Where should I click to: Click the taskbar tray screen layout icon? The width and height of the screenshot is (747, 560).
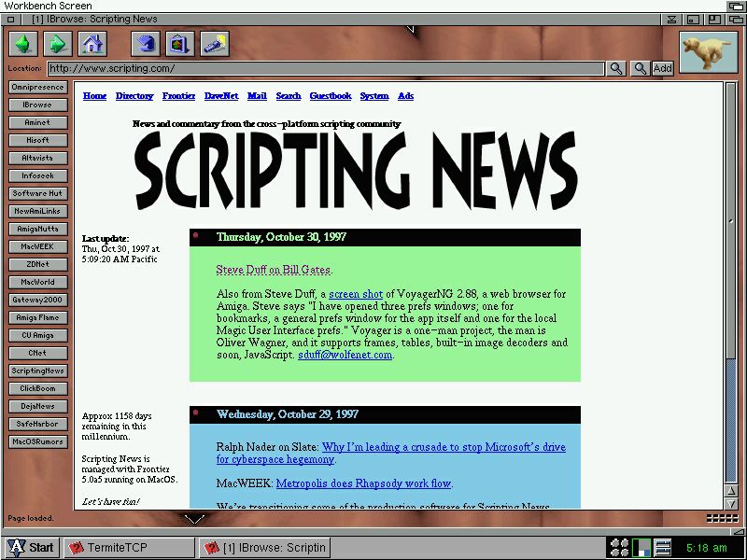[x=641, y=548]
